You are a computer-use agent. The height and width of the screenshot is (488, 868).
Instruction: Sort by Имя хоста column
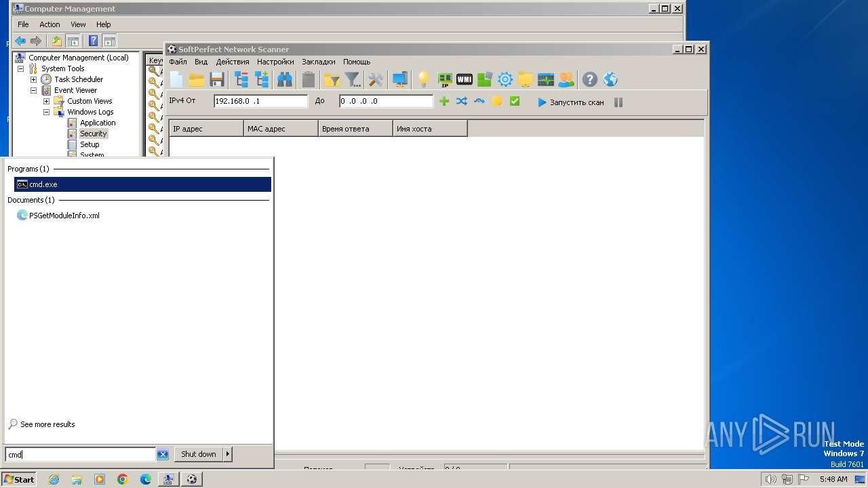430,129
